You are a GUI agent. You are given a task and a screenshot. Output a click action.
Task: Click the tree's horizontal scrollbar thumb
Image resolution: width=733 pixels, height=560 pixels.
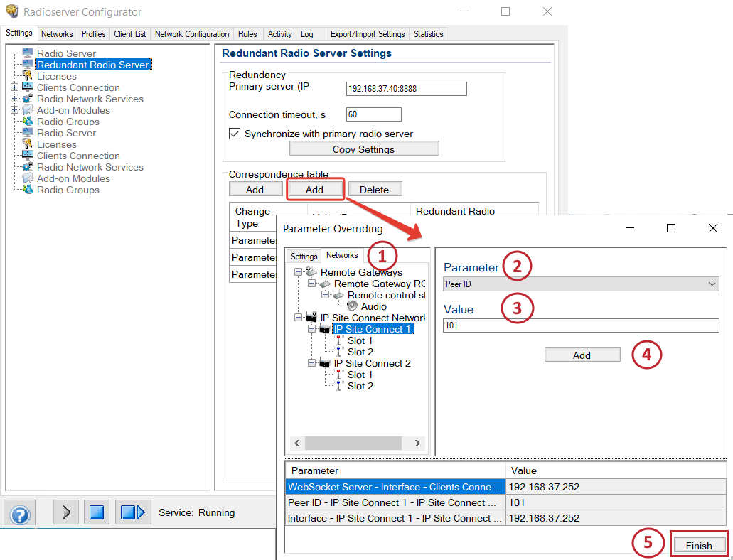tap(353, 443)
